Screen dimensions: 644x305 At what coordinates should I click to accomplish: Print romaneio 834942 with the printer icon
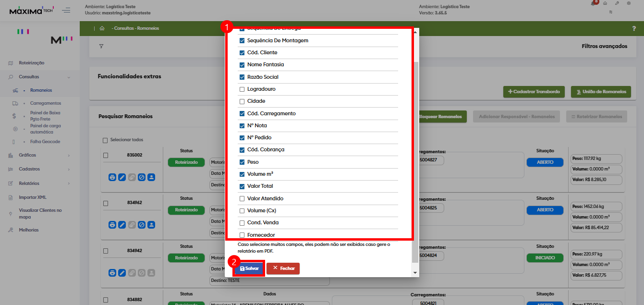pyautogui.click(x=112, y=273)
